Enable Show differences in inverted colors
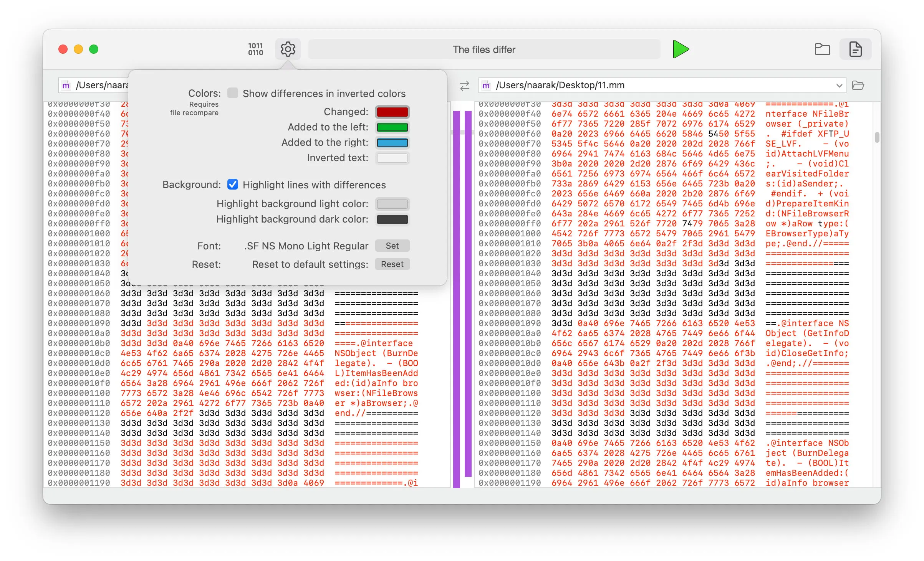924x561 pixels. pos(232,93)
